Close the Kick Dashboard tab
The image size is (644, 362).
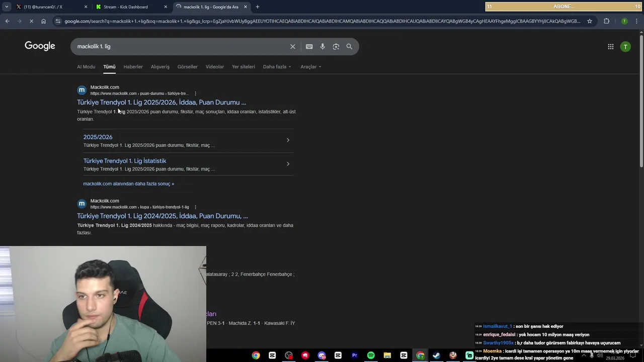[x=166, y=7]
